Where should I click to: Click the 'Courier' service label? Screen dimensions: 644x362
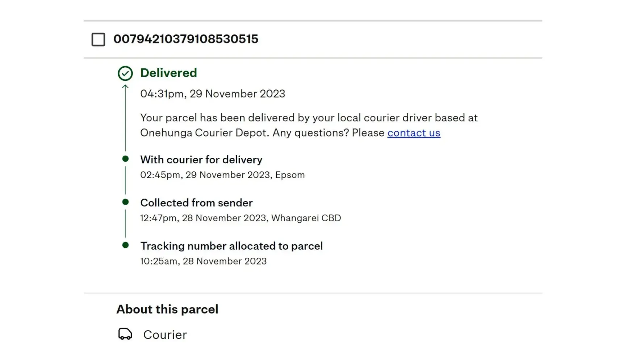click(x=165, y=335)
